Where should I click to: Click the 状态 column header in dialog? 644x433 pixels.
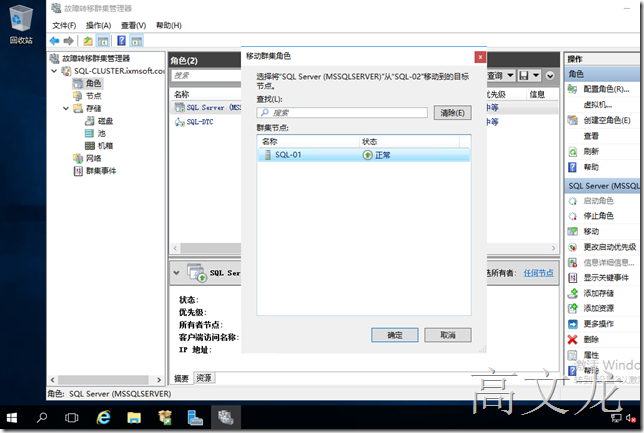point(409,141)
